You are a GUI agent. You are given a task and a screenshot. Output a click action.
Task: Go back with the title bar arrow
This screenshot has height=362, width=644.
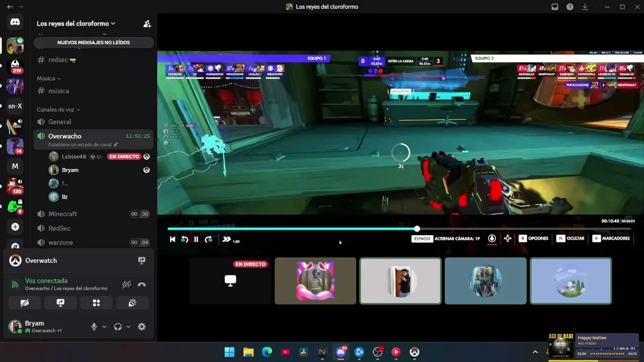pos(10,7)
